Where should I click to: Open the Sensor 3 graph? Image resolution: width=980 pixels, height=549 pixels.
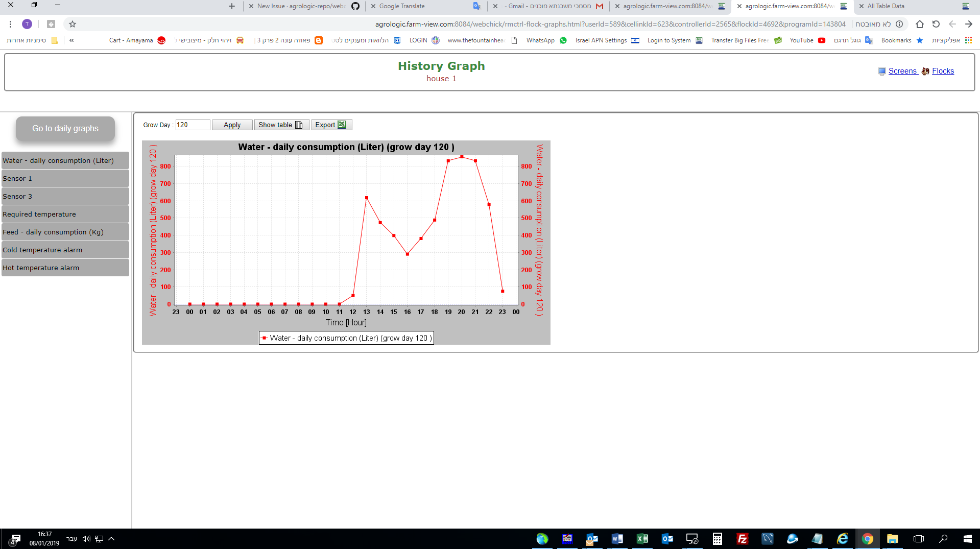coord(65,196)
